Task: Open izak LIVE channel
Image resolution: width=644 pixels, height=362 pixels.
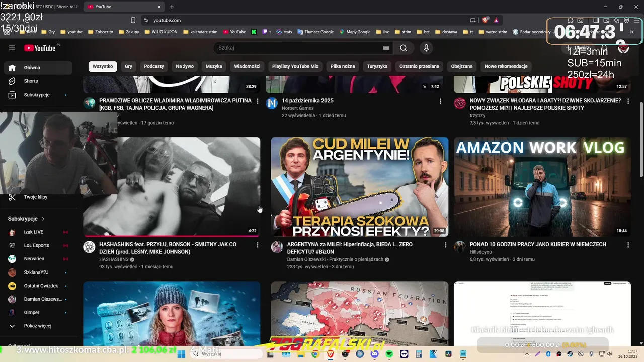Action: (x=38, y=232)
